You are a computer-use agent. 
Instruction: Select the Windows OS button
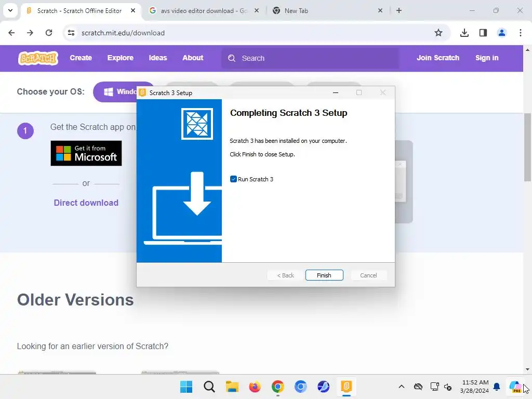[115, 92]
